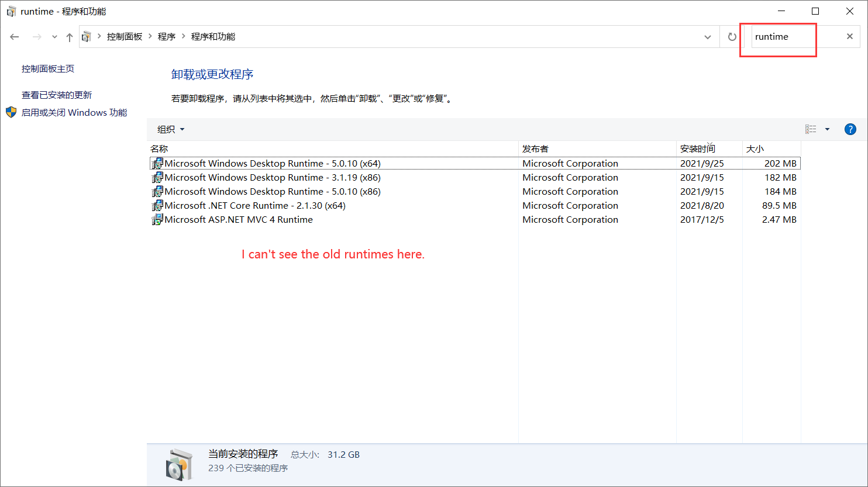Click the installed programs disc icon in details pane
The image size is (868, 487).
pos(178,465)
